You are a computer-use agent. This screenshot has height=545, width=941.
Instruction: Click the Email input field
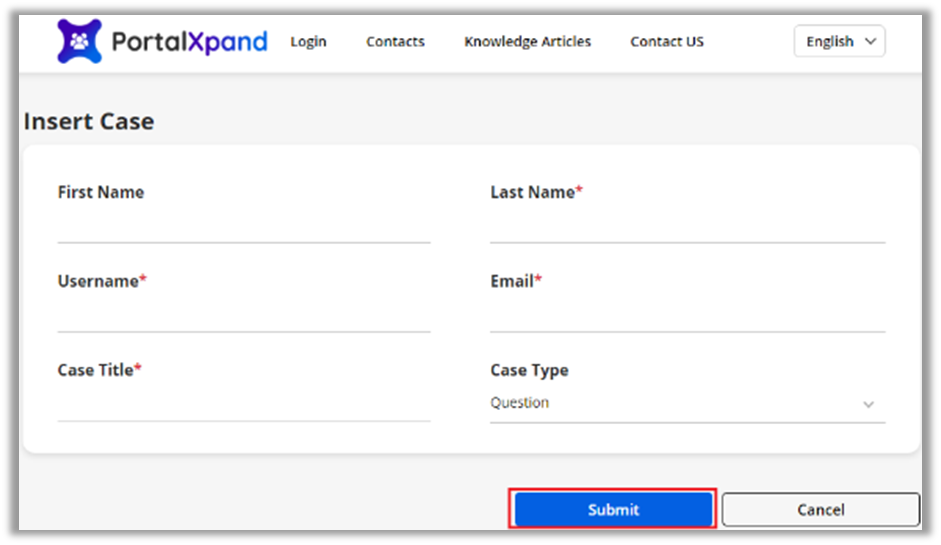pos(687,315)
